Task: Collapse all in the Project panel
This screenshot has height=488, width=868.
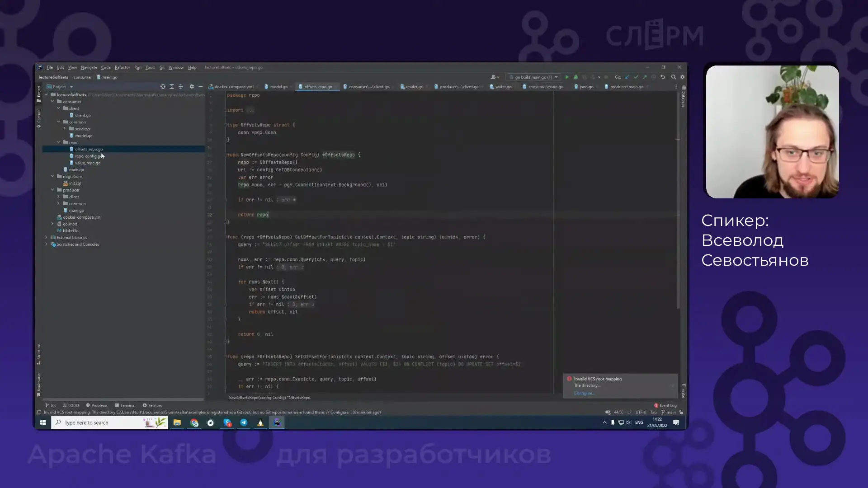Action: [180, 87]
